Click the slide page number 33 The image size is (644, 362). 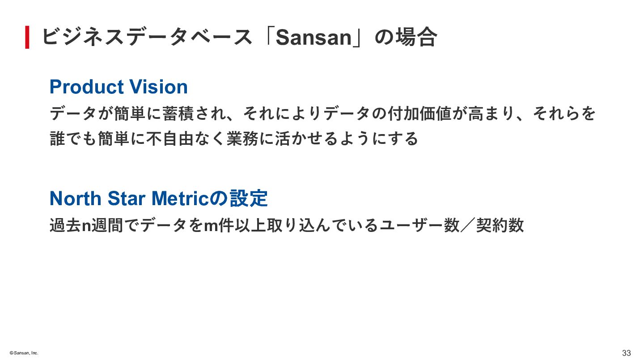(626, 353)
